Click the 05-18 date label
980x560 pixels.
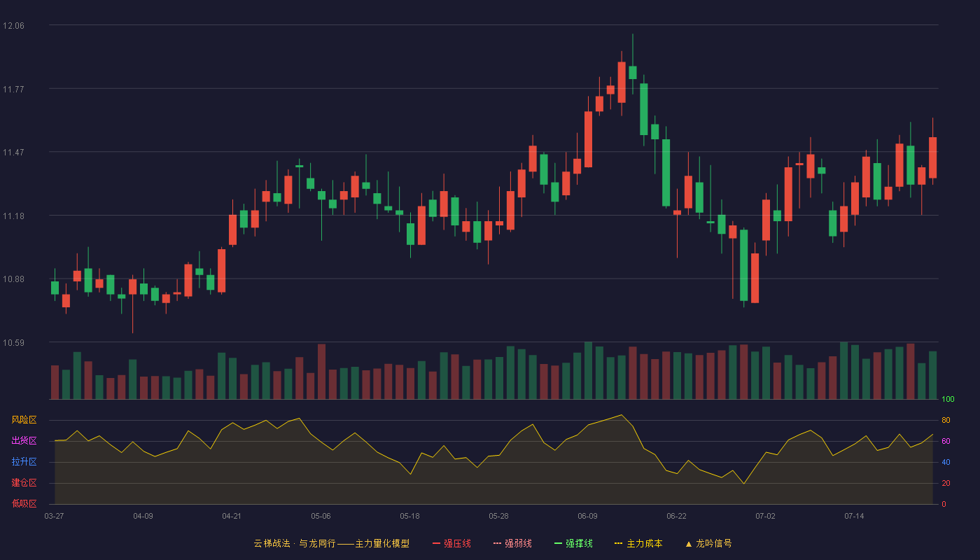pyautogui.click(x=410, y=516)
